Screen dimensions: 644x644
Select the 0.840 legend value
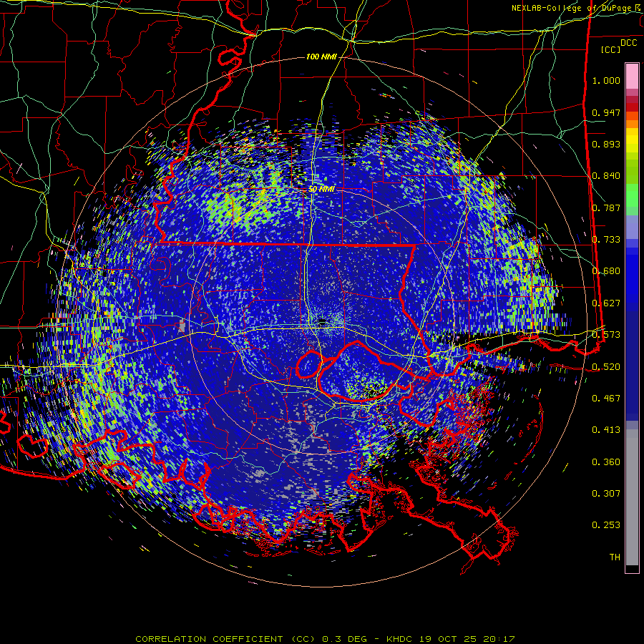point(606,176)
